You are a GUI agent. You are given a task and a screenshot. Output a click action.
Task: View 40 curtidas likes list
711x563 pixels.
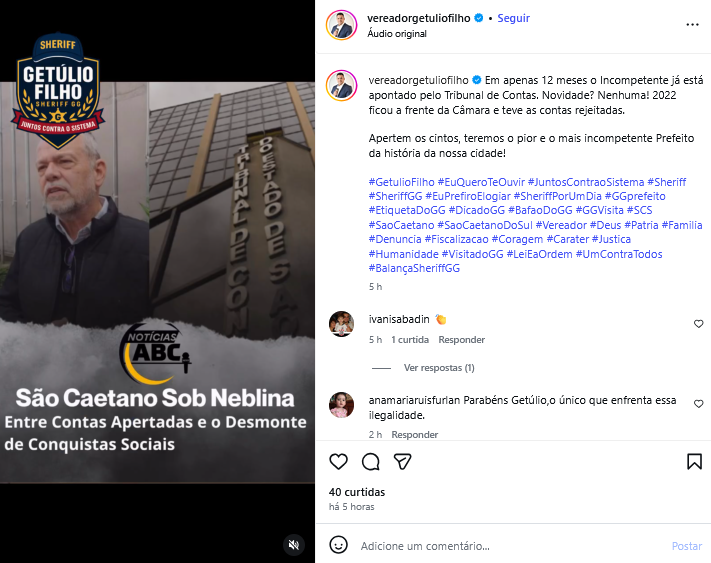click(357, 492)
